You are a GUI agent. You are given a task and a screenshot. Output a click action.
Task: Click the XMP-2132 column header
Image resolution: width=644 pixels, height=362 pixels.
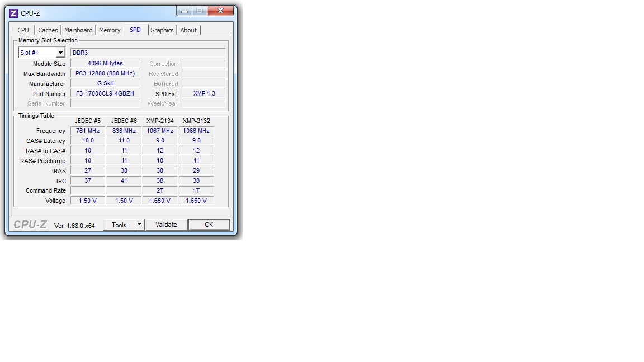click(x=196, y=121)
